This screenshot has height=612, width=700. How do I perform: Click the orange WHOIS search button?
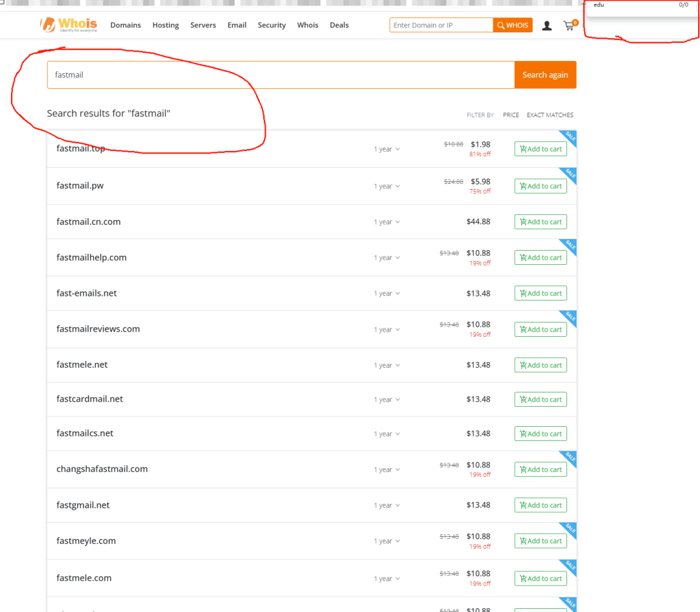pyautogui.click(x=513, y=25)
